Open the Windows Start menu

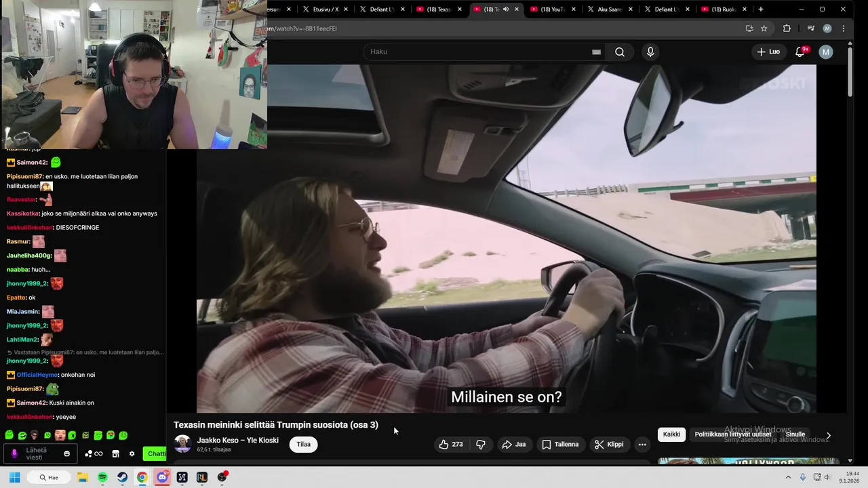(14, 477)
